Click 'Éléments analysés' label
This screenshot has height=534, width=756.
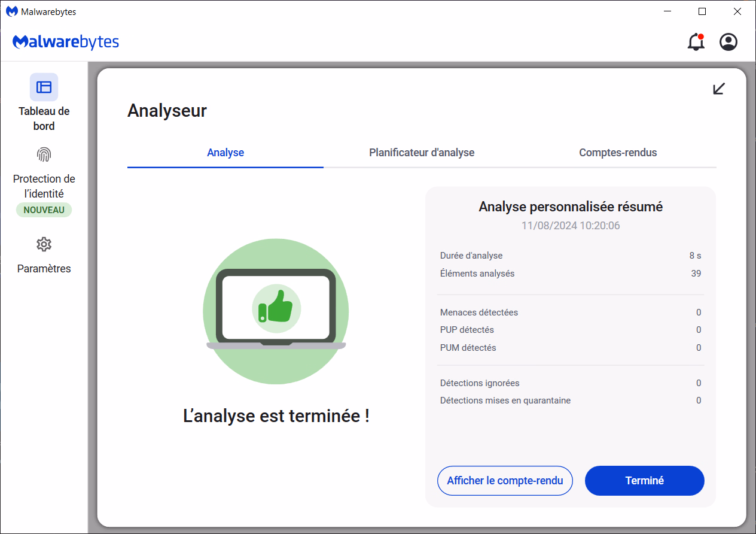coord(477,274)
